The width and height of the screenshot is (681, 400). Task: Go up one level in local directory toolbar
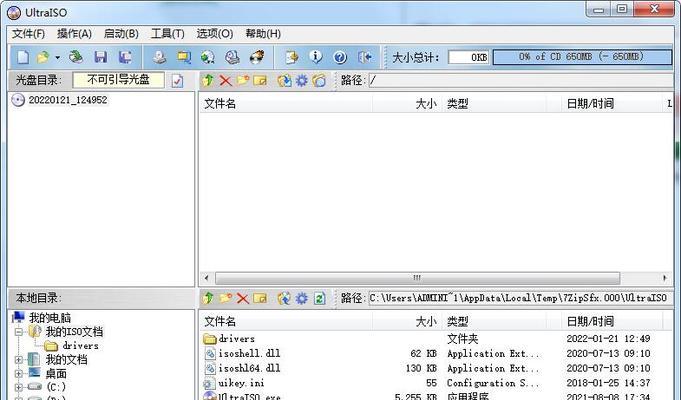click(x=208, y=298)
